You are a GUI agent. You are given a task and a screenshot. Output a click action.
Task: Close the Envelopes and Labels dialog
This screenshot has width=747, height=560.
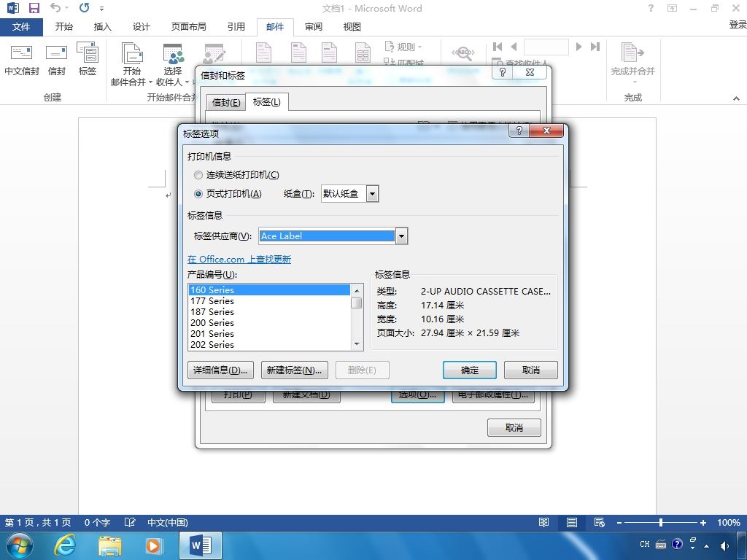coord(530,72)
